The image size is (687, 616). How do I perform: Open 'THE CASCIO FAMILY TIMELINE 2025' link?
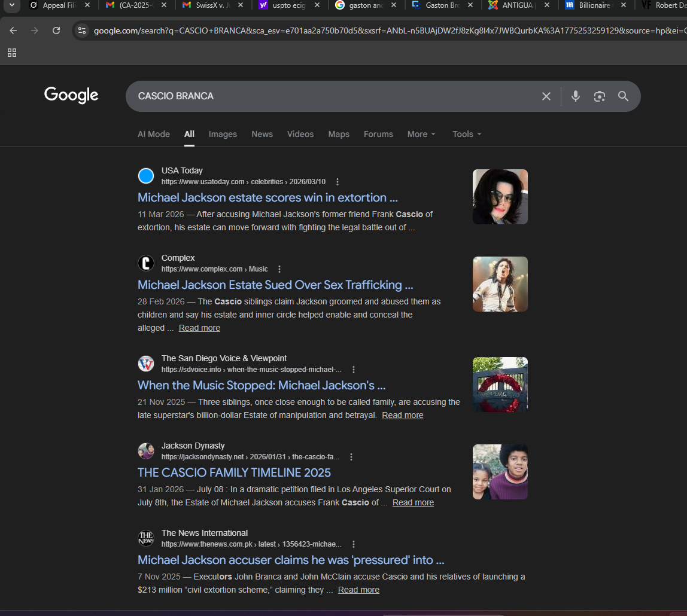point(234,472)
